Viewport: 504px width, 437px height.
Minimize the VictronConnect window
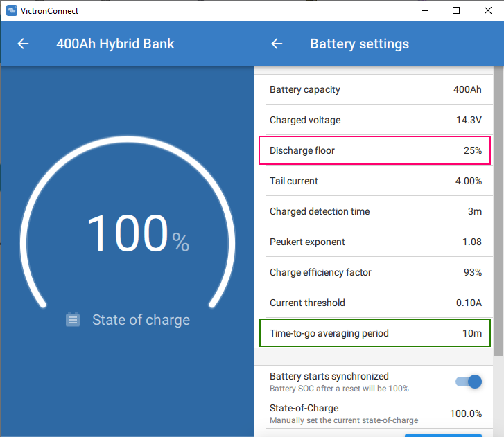424,10
